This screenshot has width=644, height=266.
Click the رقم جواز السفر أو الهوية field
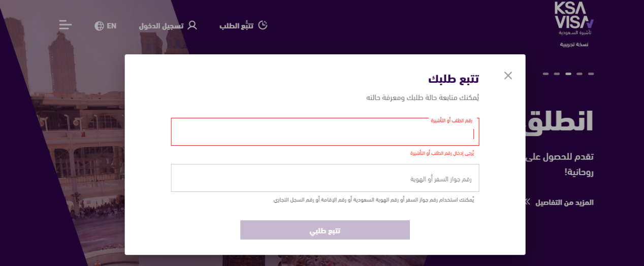click(325, 179)
